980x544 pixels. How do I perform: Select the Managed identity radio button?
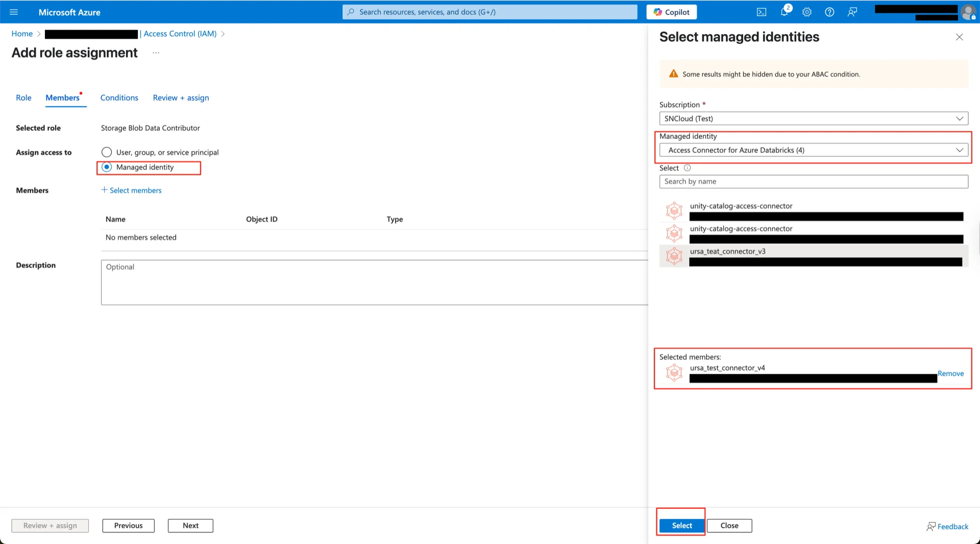(x=107, y=167)
